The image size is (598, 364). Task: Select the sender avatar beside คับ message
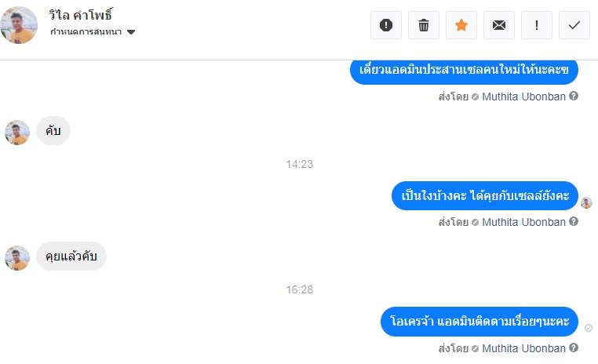[17, 133]
